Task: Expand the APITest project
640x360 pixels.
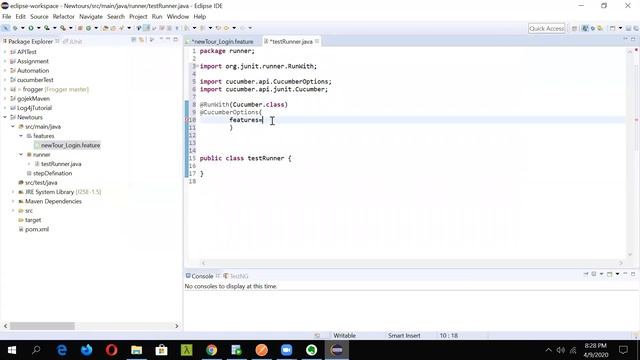Action: pos(5,52)
